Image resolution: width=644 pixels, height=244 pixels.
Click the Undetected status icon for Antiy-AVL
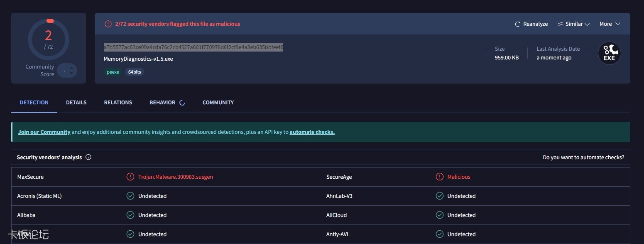[440, 234]
